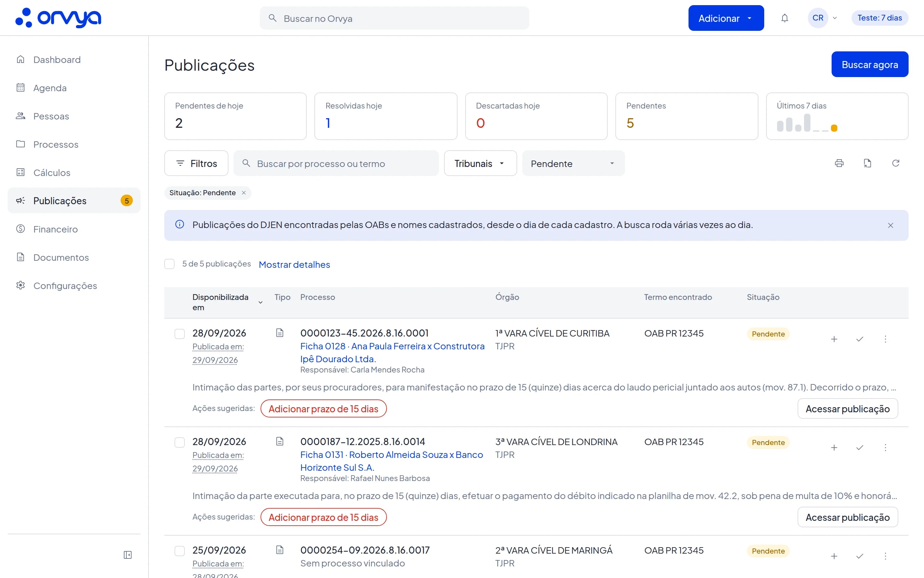Select Publicações in sidebar
Screen dimensions: 924x578
(x=74, y=201)
